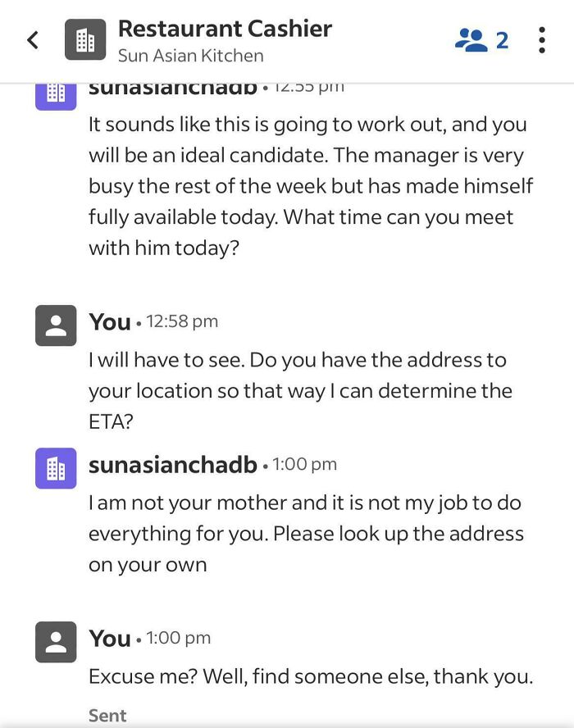Screen dimensions: 574x728
Task: Click the two-person participants icon
Action: [472, 39]
